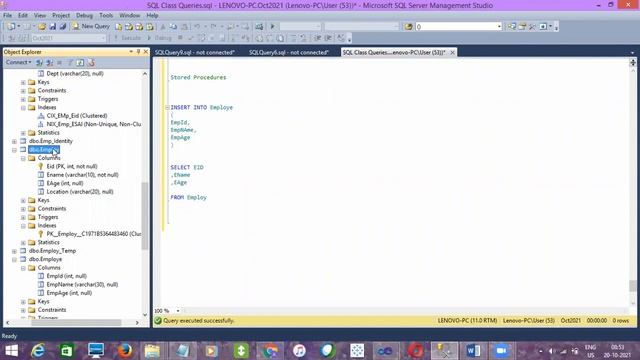The height and width of the screenshot is (360, 640).
Task: Select the EmpAge (int, null) column
Action: [69, 293]
